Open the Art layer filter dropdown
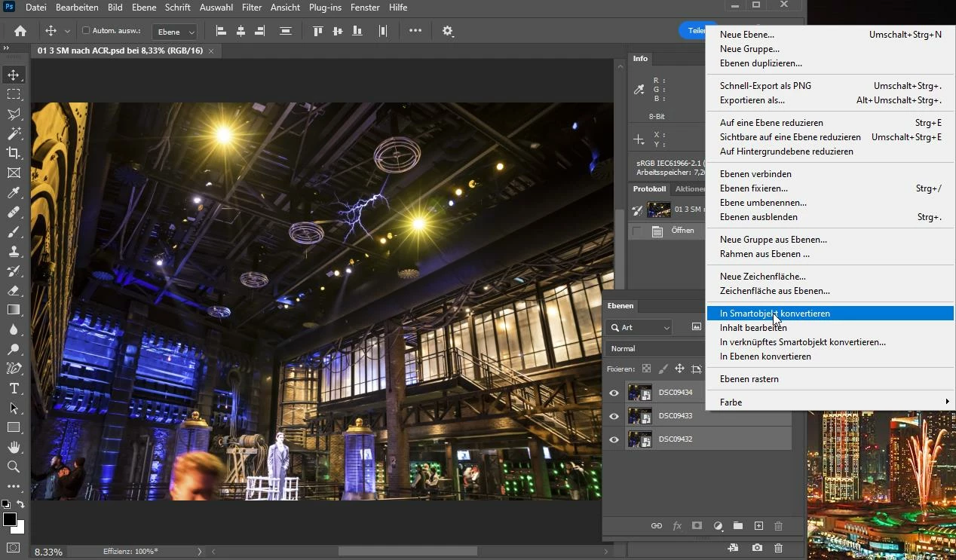This screenshot has height=560, width=956. click(x=638, y=327)
